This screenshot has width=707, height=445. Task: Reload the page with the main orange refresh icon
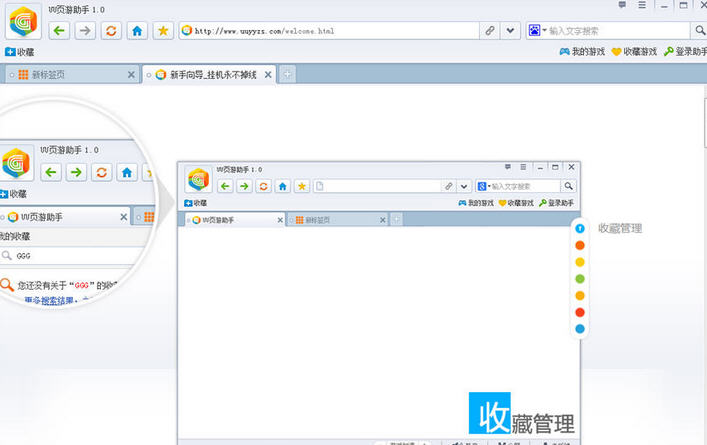pyautogui.click(x=111, y=31)
